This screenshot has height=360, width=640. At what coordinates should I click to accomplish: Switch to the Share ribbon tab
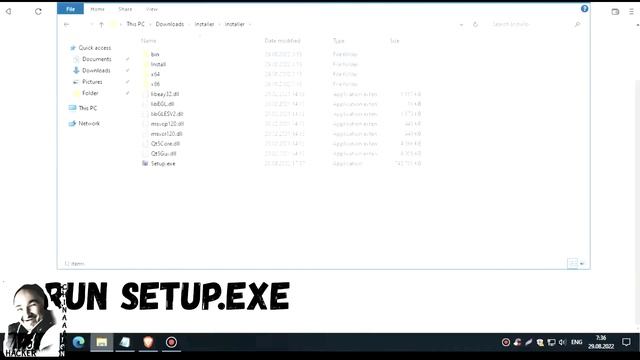click(125, 9)
